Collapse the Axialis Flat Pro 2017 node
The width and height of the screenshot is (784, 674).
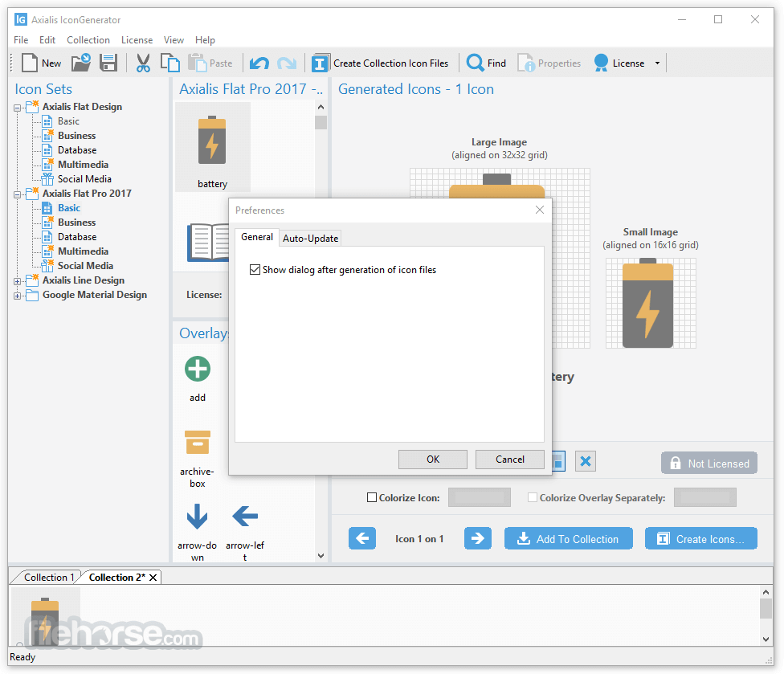coord(17,194)
